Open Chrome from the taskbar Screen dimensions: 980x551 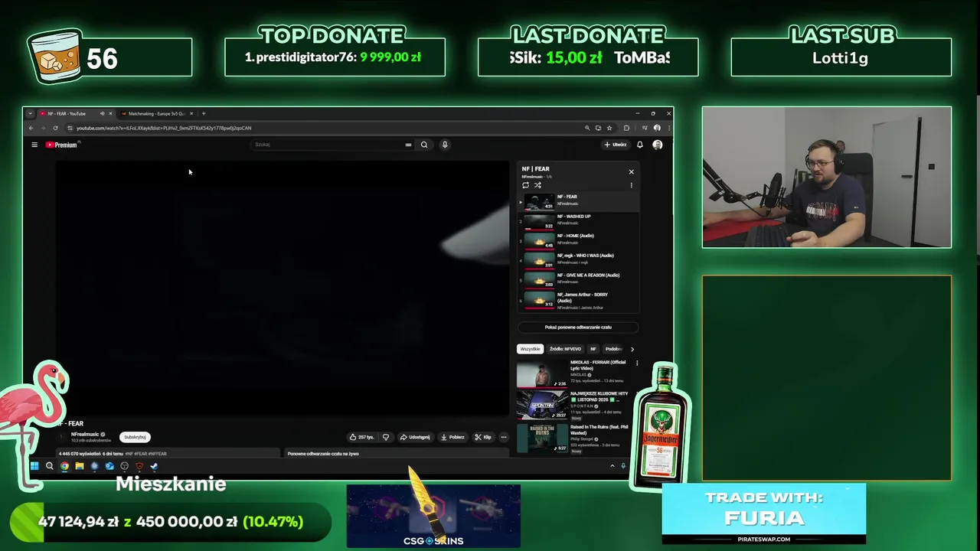64,466
